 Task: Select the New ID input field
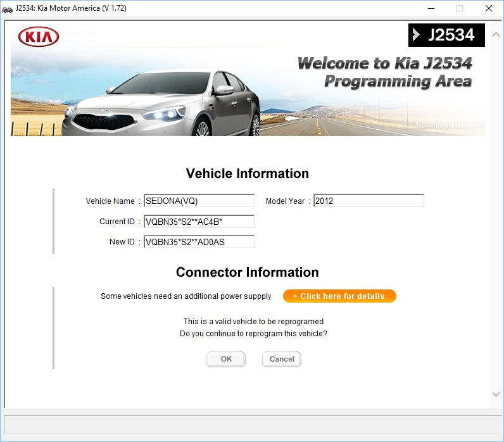[199, 242]
